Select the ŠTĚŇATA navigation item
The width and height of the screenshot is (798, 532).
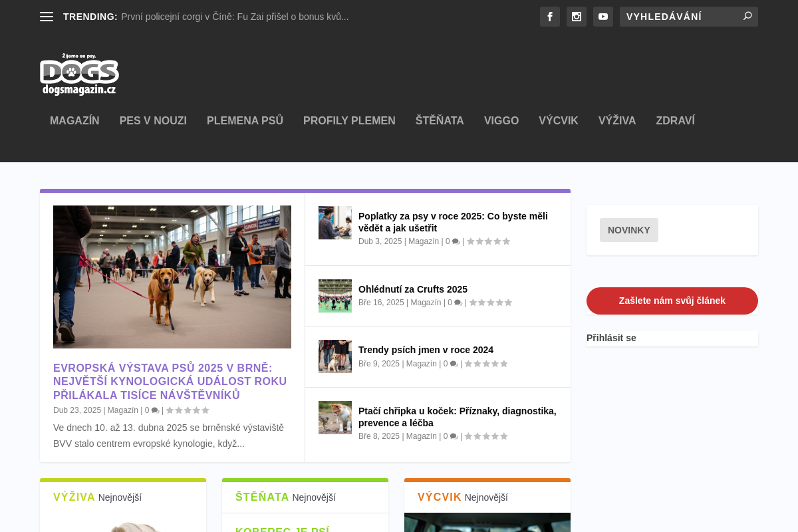440,120
